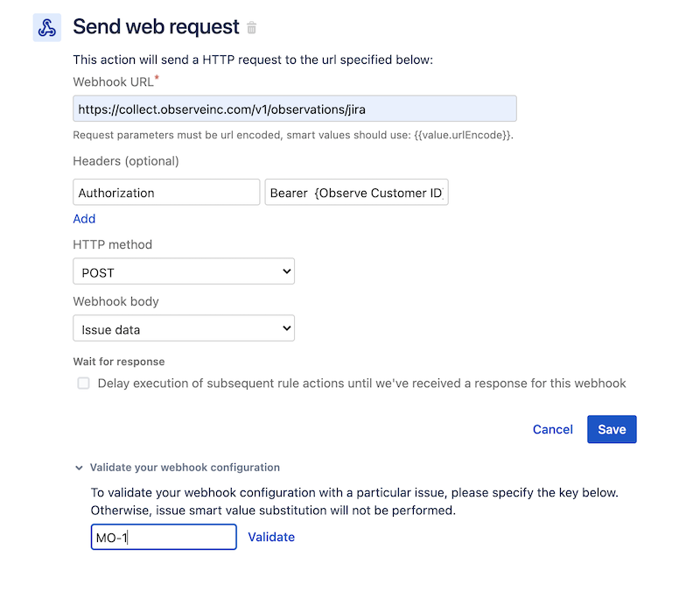Click the chevron arrow on Webhook body select
This screenshot has width=700, height=592.
tap(287, 328)
